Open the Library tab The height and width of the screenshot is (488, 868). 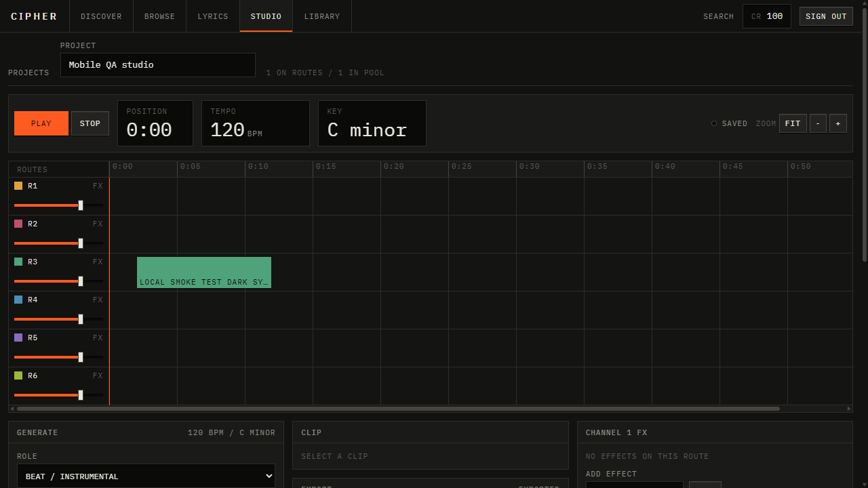[x=322, y=16]
